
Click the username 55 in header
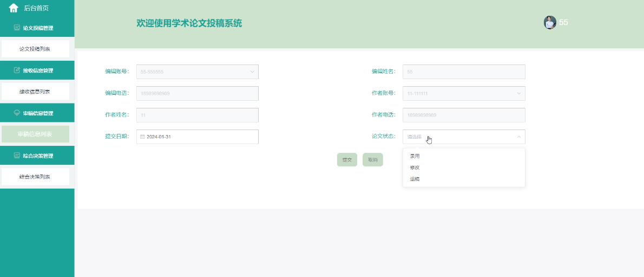[x=563, y=23]
